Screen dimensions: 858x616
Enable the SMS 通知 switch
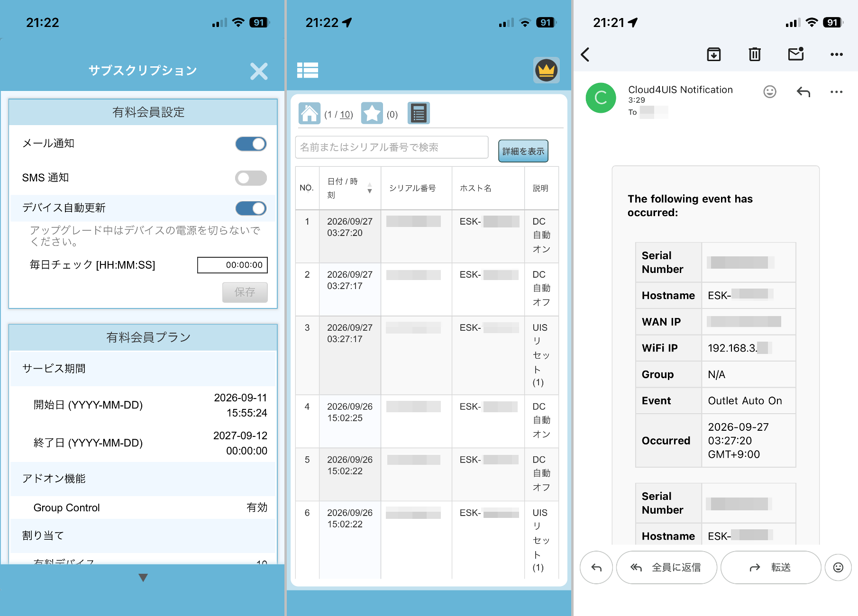(251, 178)
